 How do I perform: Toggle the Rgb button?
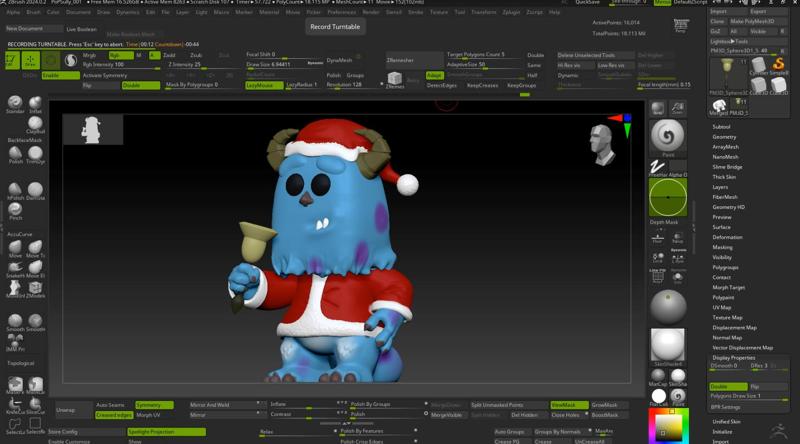click(x=121, y=55)
